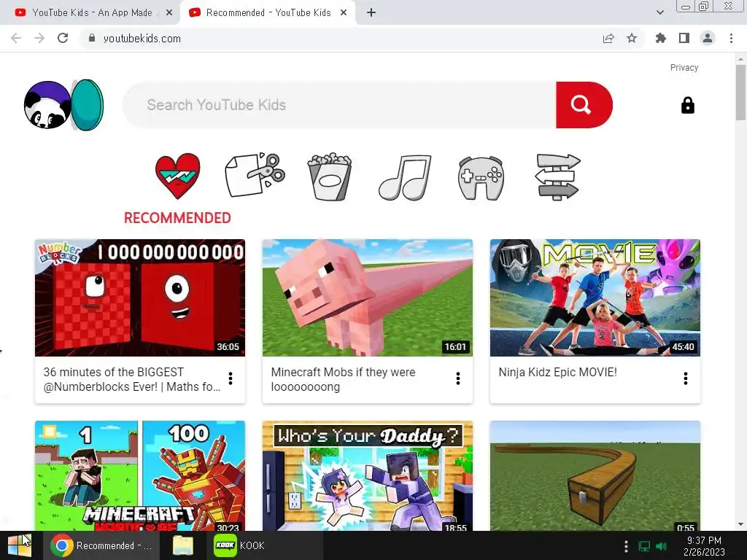The height and width of the screenshot is (560, 747).
Task: Play the Minecraft 1 vs 100 thumbnail
Action: coord(140,475)
